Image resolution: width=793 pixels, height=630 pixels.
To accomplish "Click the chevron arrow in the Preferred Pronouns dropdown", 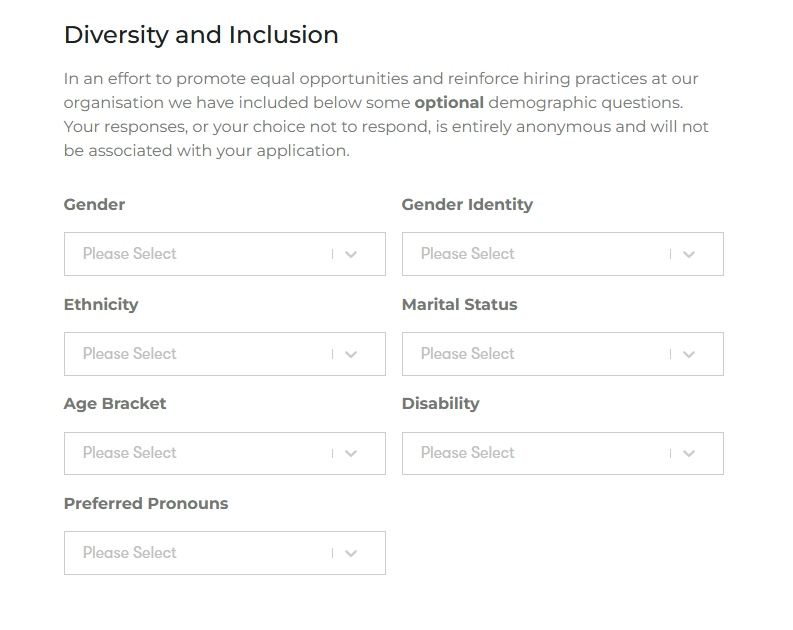I will tap(351, 553).
